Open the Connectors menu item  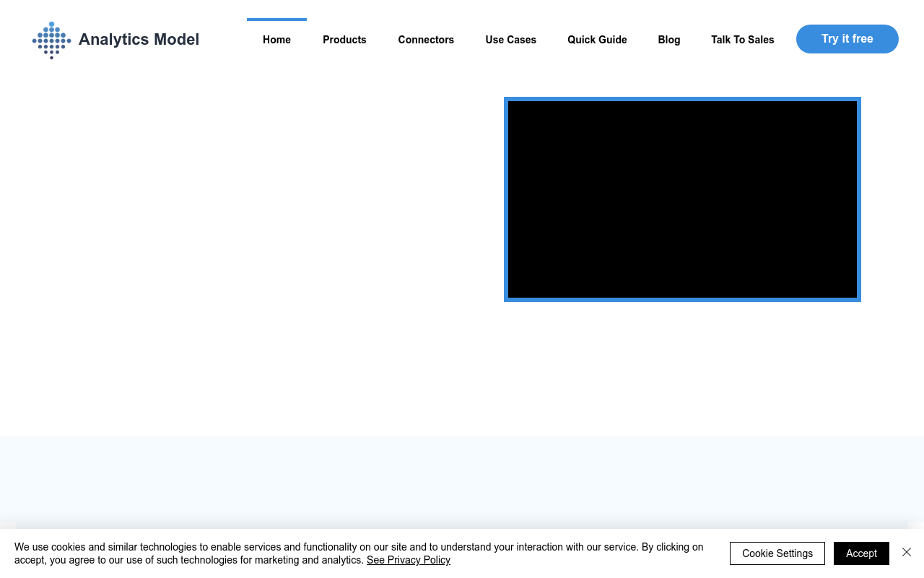426,40
